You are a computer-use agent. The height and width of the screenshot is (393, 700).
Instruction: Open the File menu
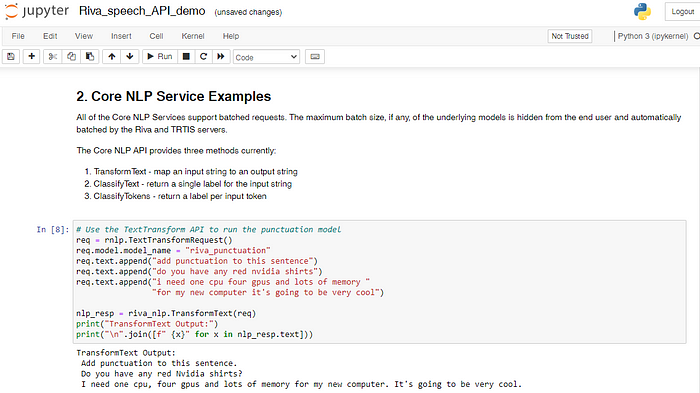(x=18, y=36)
